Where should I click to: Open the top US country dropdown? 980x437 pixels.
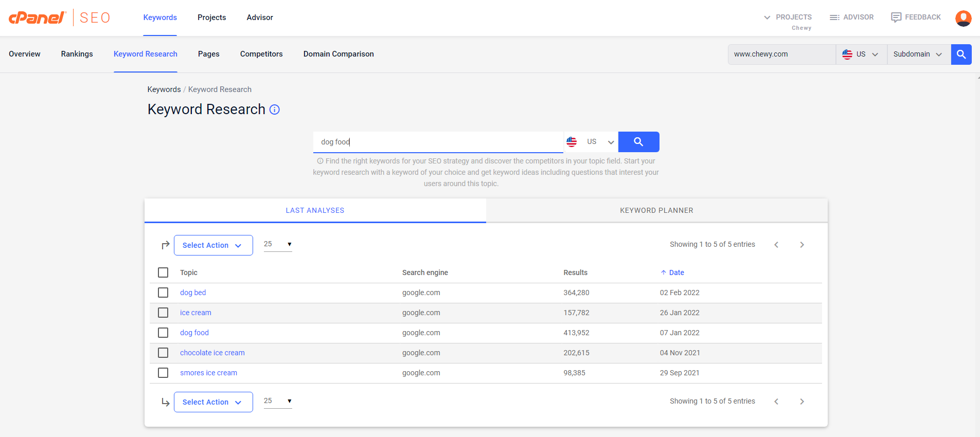pyautogui.click(x=861, y=54)
